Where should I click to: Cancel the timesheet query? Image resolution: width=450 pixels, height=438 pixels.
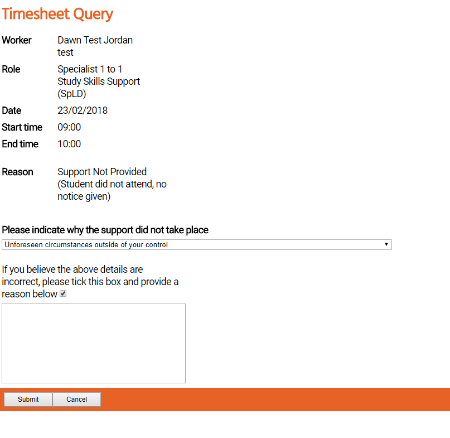pyautogui.click(x=77, y=399)
